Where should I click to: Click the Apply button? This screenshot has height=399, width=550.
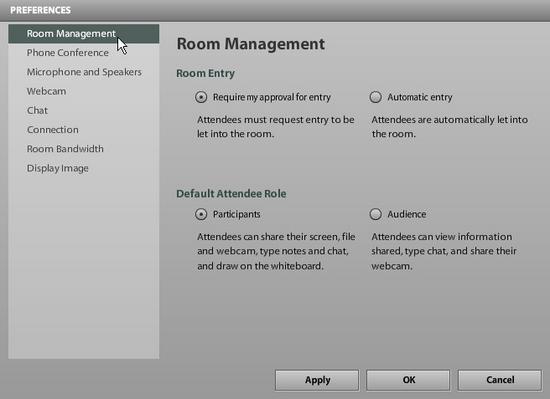click(x=317, y=380)
